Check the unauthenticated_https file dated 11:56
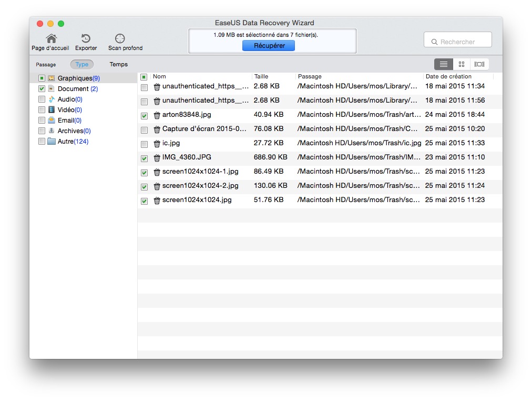The image size is (532, 401). coord(144,102)
